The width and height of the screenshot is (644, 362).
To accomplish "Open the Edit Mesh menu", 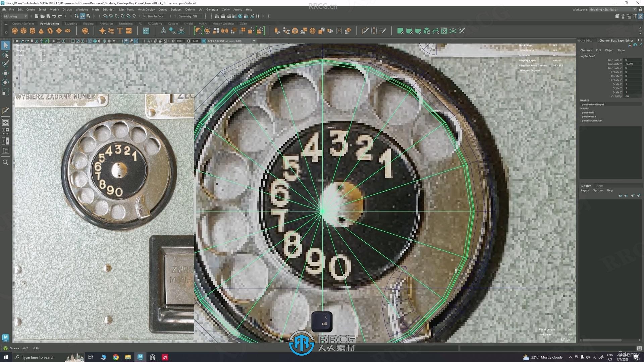I will (x=109, y=9).
